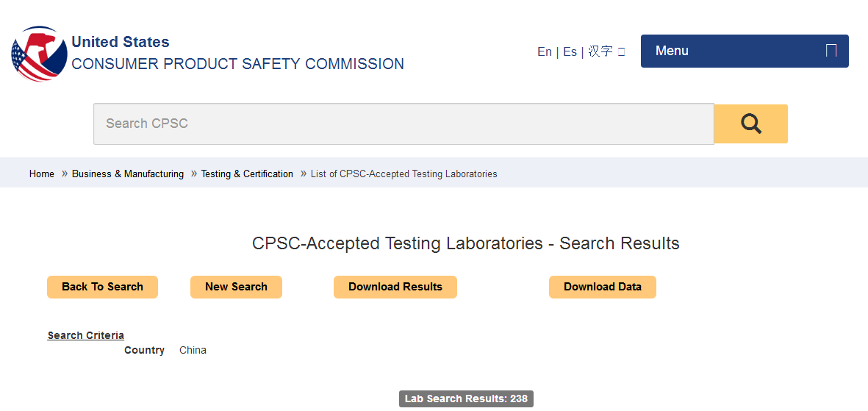The image size is (868, 411).
Task: Switch language to Spanish (Es)
Action: (570, 51)
